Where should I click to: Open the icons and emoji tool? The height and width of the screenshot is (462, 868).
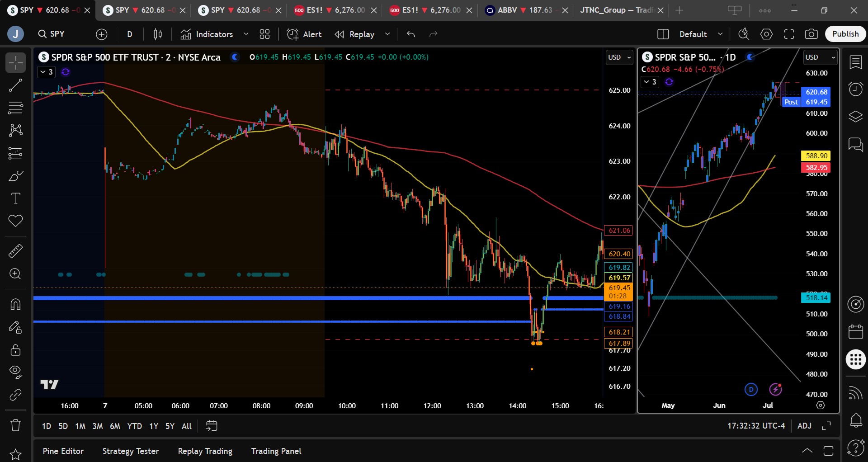tap(15, 221)
